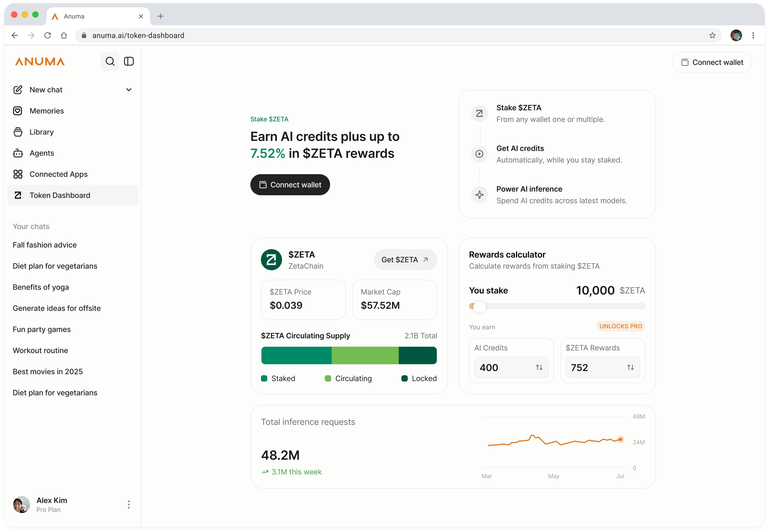Viewport: 769px width, 532px height.
Task: Click the Anuma logo
Action: 40,62
